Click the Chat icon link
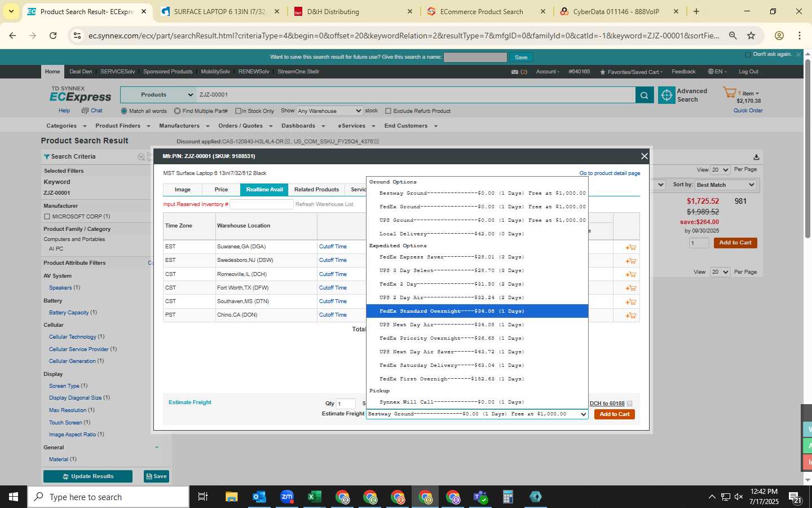 point(92,111)
